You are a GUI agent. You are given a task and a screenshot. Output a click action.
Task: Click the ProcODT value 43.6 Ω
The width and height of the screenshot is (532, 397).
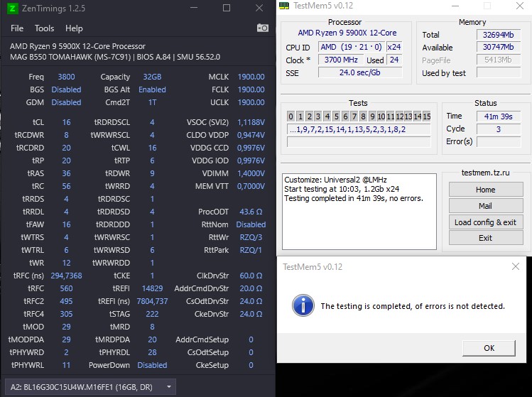tap(251, 212)
